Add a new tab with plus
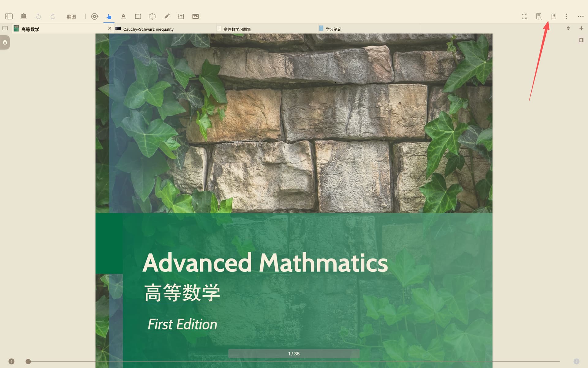 (x=581, y=28)
